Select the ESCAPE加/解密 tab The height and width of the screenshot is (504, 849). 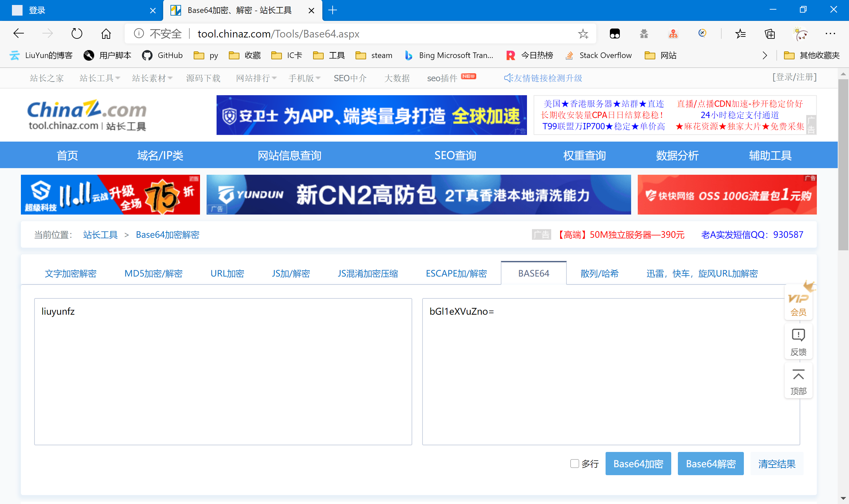[457, 273]
